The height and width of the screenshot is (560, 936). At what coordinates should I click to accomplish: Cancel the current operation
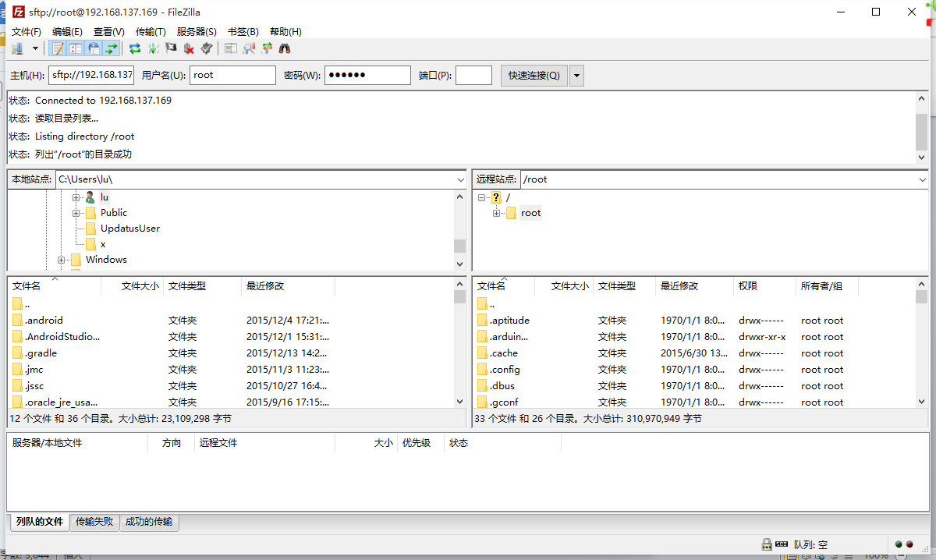(171, 48)
